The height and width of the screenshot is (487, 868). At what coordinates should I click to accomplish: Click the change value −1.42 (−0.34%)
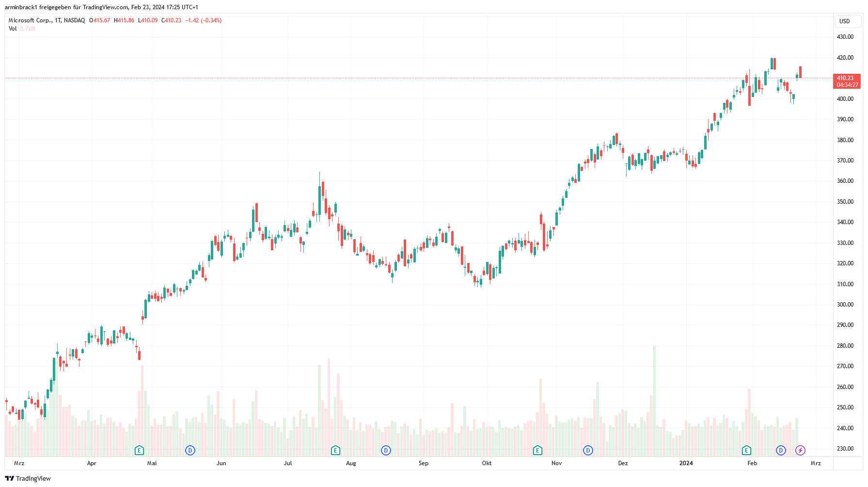tap(204, 20)
